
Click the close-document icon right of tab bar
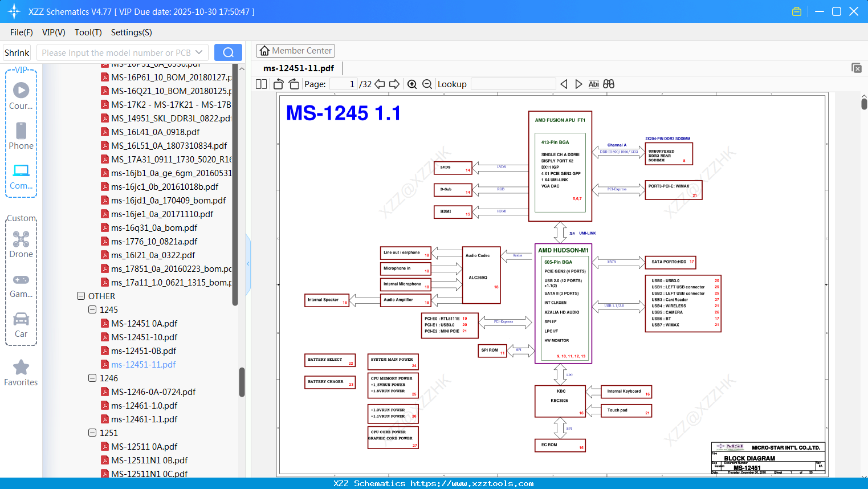pyautogui.click(x=857, y=68)
